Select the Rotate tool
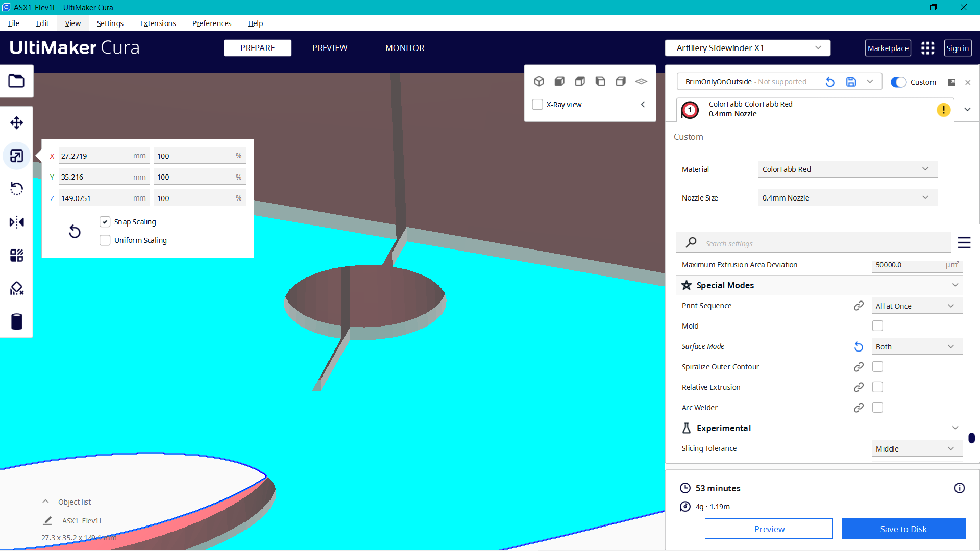The width and height of the screenshot is (980, 551). [16, 188]
